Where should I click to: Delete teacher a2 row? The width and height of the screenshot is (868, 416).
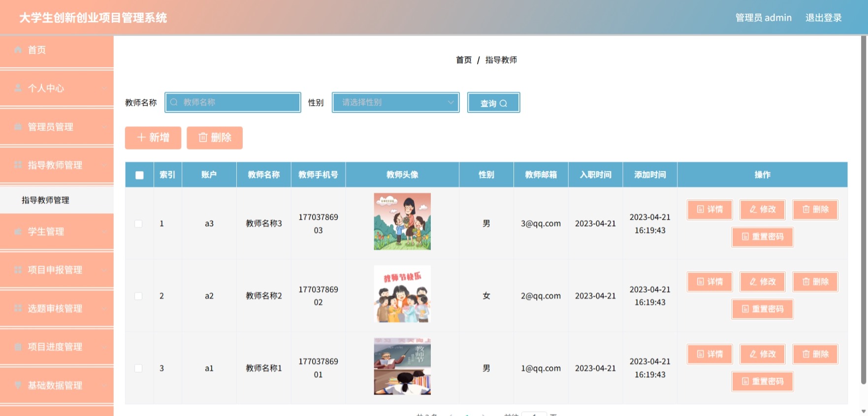(x=815, y=282)
